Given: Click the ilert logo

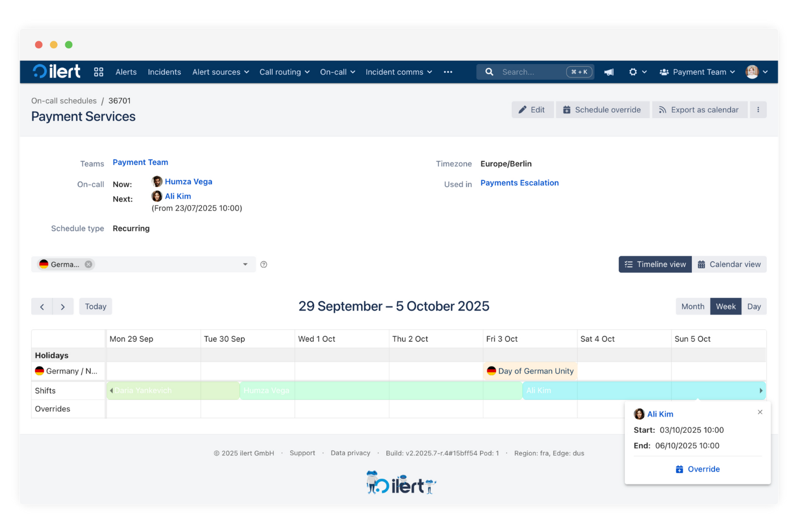Looking at the screenshot, I should click(x=56, y=71).
